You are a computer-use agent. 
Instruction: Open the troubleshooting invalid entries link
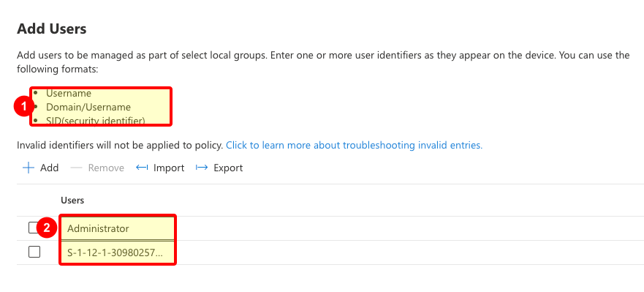(x=354, y=145)
